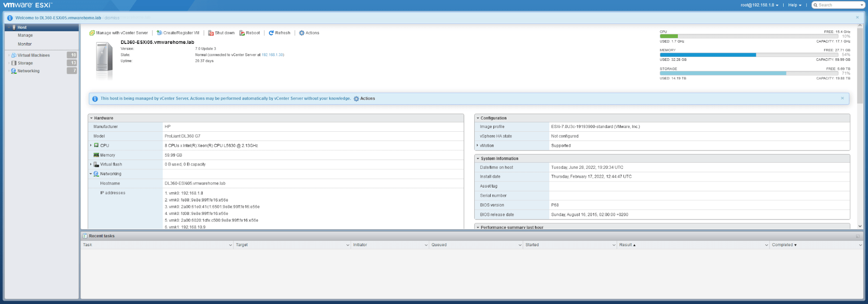This screenshot has width=868, height=304.
Task: Click the info icon in welcome banner
Action: coord(10,18)
